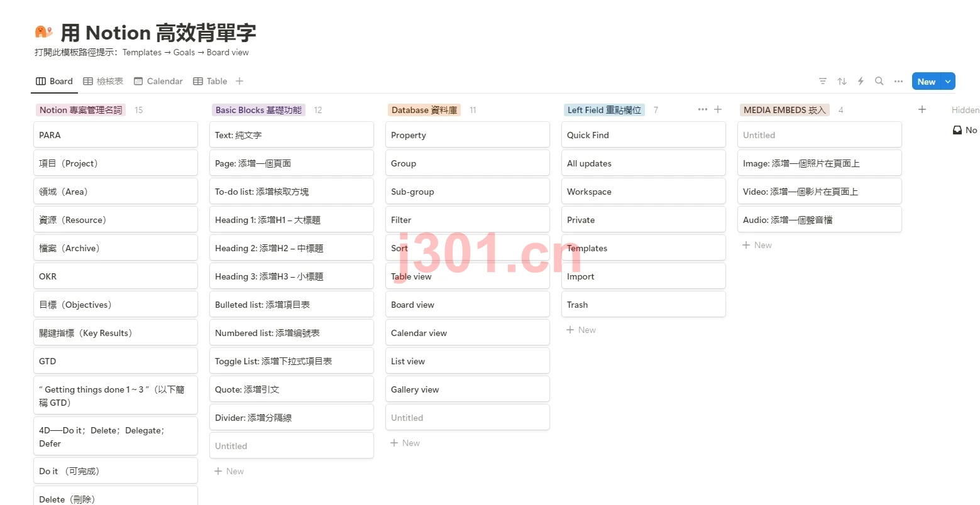Open the Property card
This screenshot has height=505, width=980.
point(468,135)
